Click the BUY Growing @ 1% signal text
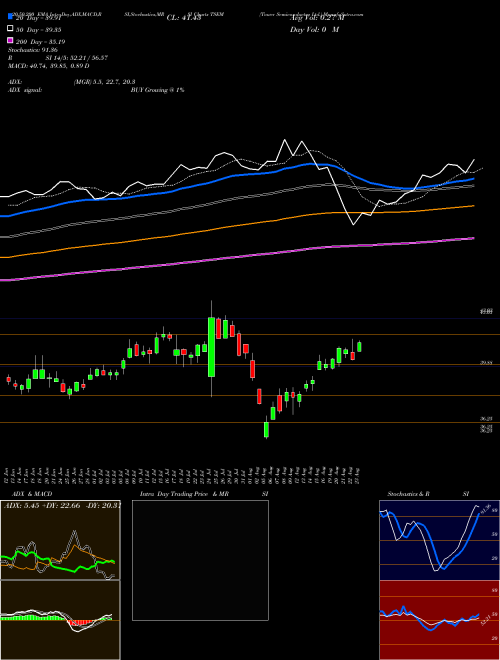Image resolution: width=500 pixels, height=660 pixels. pyautogui.click(x=158, y=90)
